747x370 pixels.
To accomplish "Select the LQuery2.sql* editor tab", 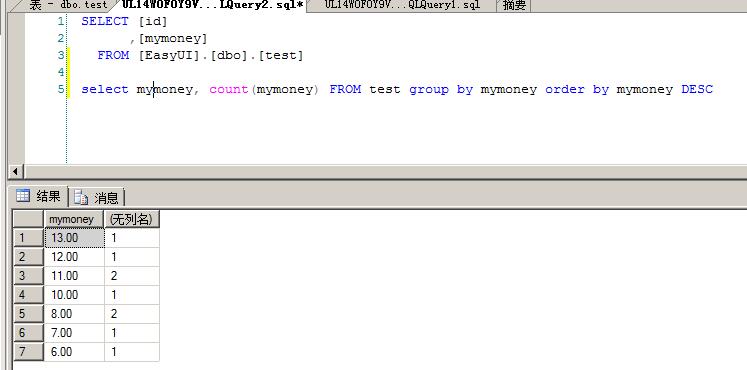I will coord(212,5).
